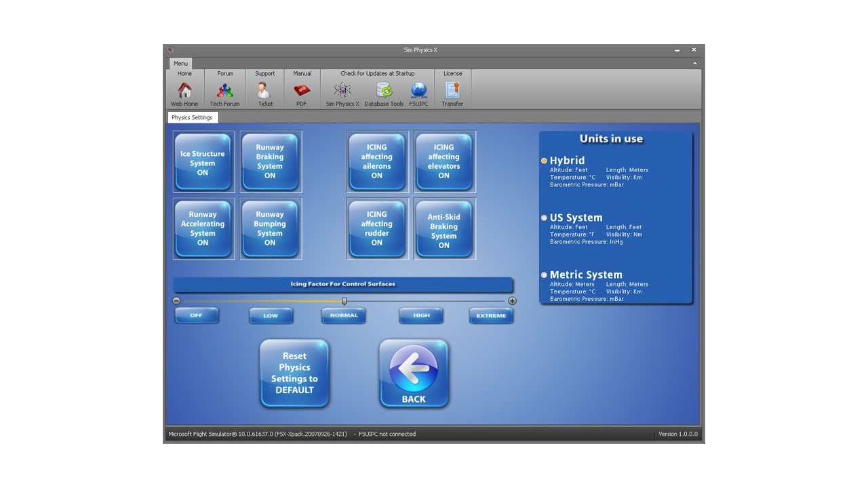This screenshot has width=868, height=488.
Task: Click the plus icon on icing slider
Action: 512,301
